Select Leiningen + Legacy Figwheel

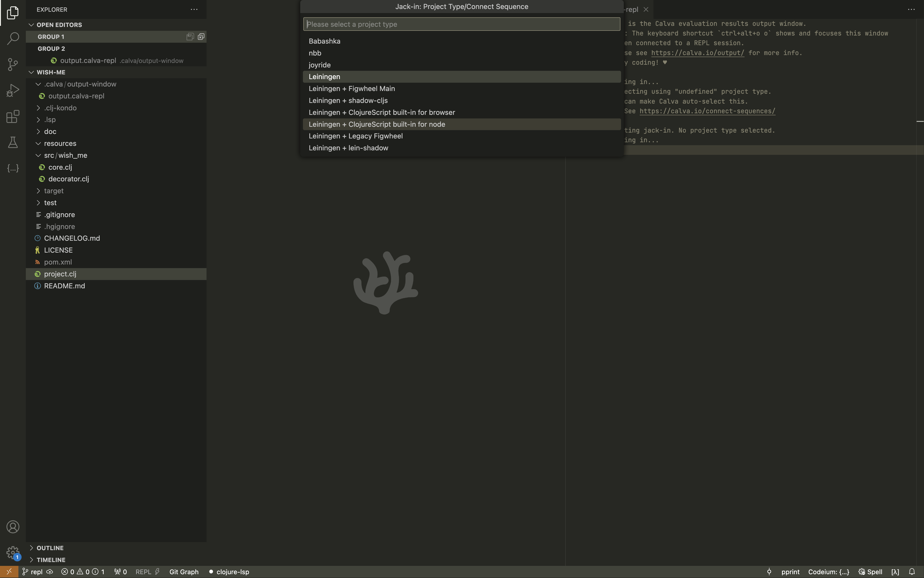click(462, 136)
